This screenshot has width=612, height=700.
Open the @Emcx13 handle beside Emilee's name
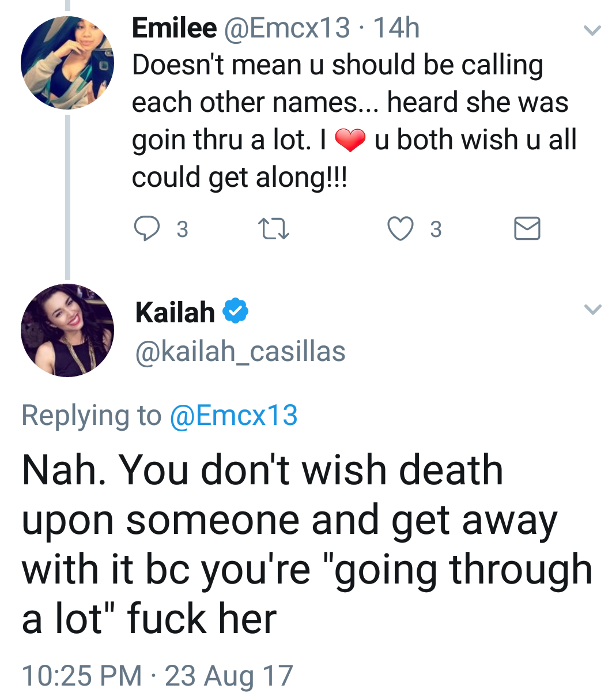[x=286, y=28]
